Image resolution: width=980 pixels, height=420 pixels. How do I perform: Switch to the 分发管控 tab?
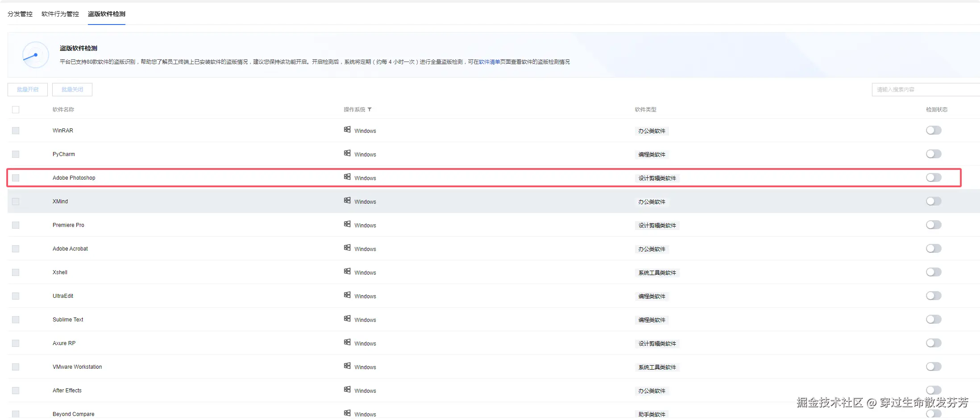click(20, 14)
